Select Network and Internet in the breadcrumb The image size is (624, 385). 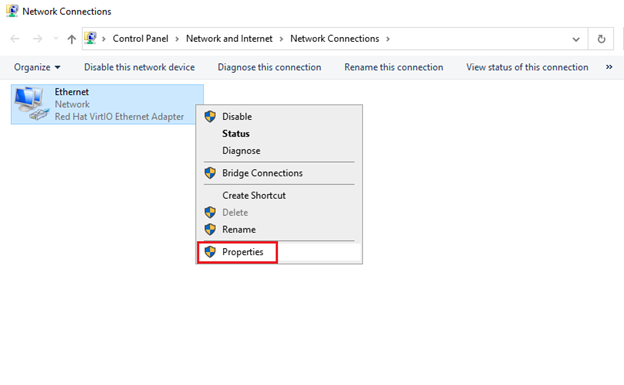[x=229, y=39]
